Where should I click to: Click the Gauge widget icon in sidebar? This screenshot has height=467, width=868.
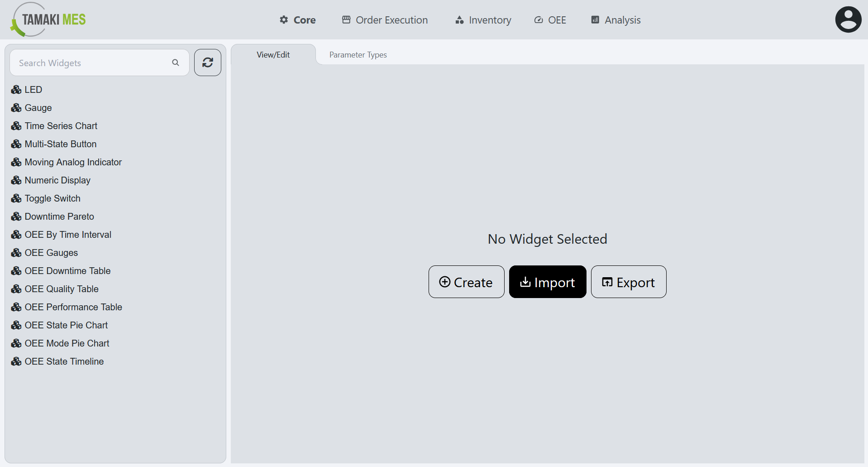[16, 107]
